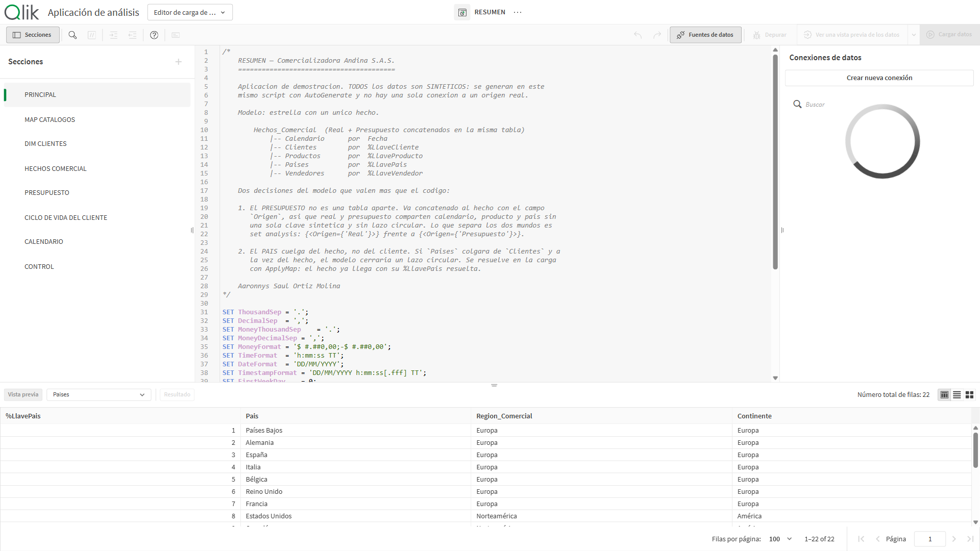Image resolution: width=980 pixels, height=551 pixels.
Task: Select the DIM CLIENTES section
Action: pyautogui.click(x=97, y=144)
